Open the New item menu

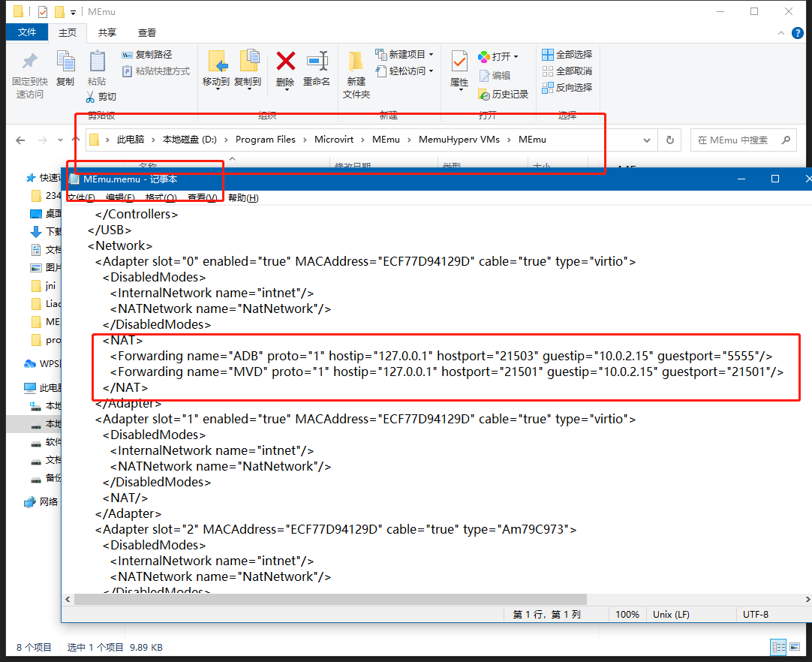(404, 54)
